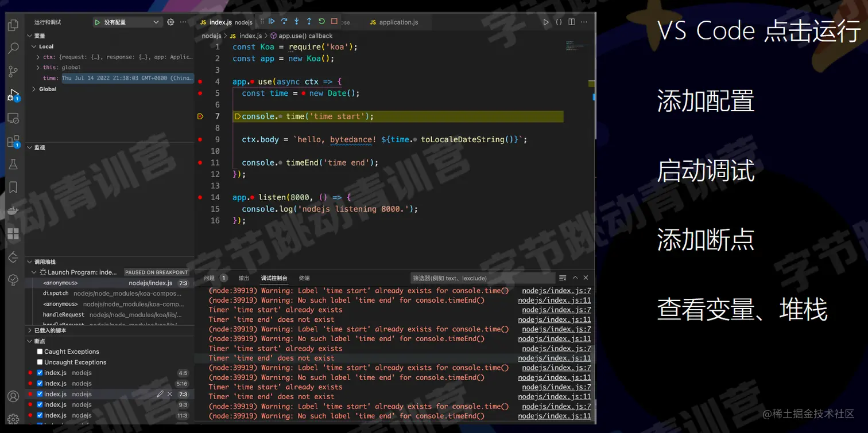Open launch.json with the gear icon

coord(170,22)
